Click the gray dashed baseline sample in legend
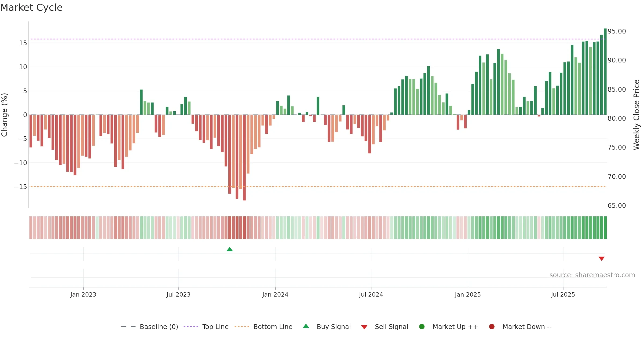The image size is (644, 362). pyautogui.click(x=128, y=327)
